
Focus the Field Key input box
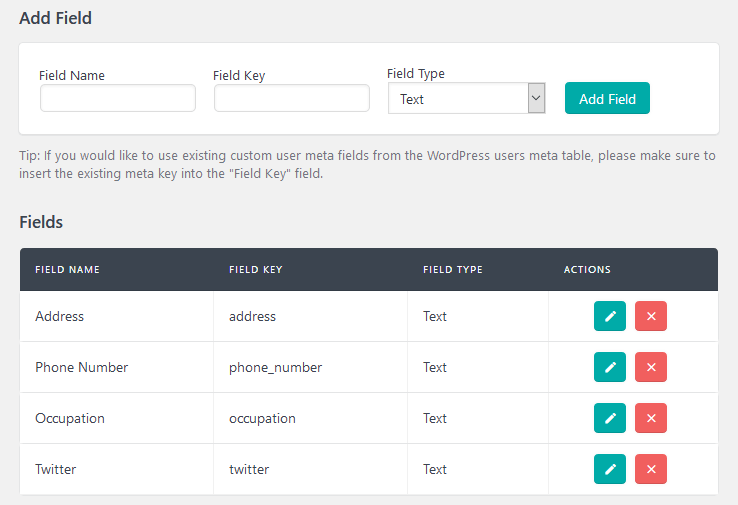[292, 98]
